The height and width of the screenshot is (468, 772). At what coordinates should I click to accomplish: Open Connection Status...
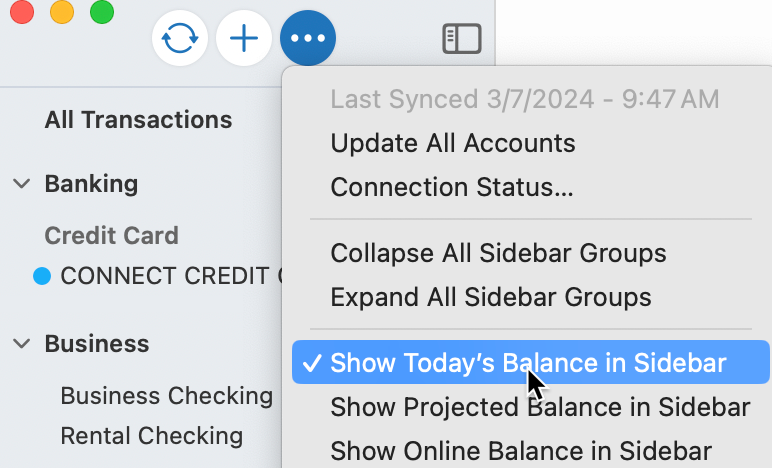tap(452, 187)
